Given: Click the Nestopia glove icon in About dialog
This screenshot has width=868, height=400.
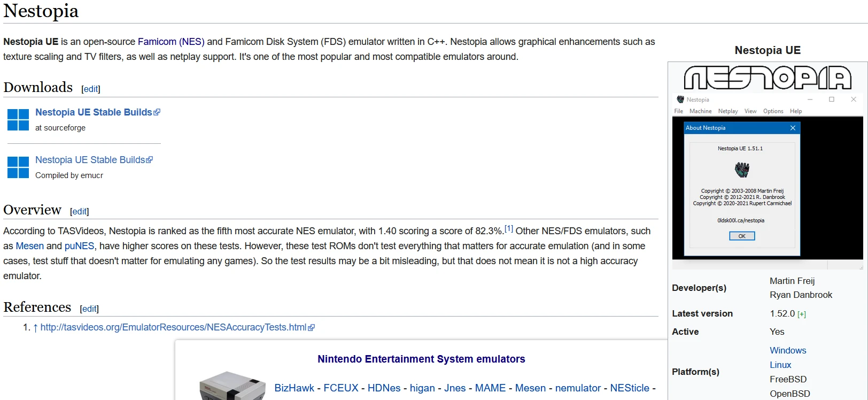Looking at the screenshot, I should [742, 170].
